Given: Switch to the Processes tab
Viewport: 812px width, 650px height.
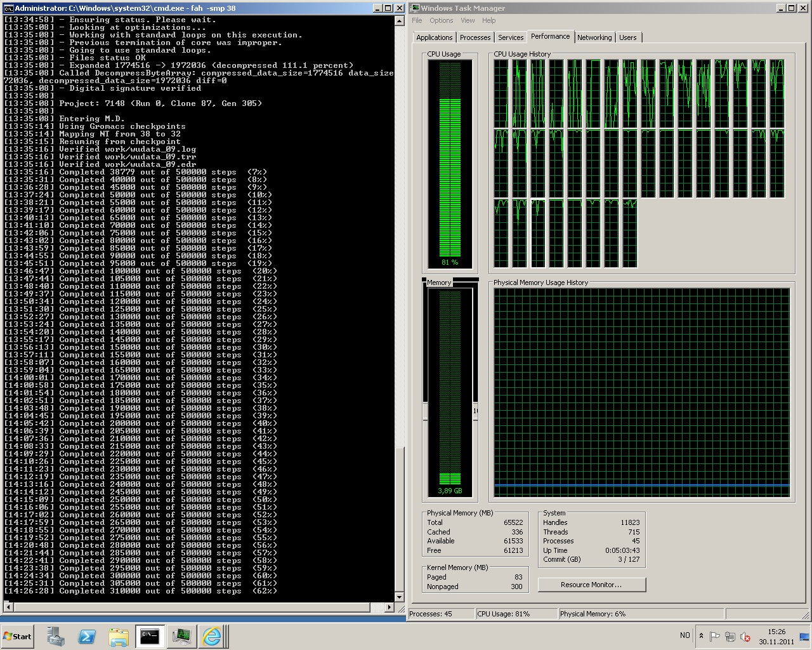Looking at the screenshot, I should coord(475,37).
